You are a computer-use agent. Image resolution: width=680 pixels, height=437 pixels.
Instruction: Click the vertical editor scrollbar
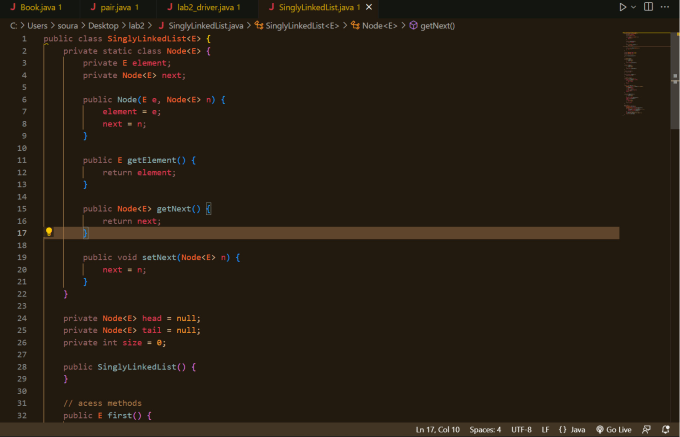pos(675,80)
